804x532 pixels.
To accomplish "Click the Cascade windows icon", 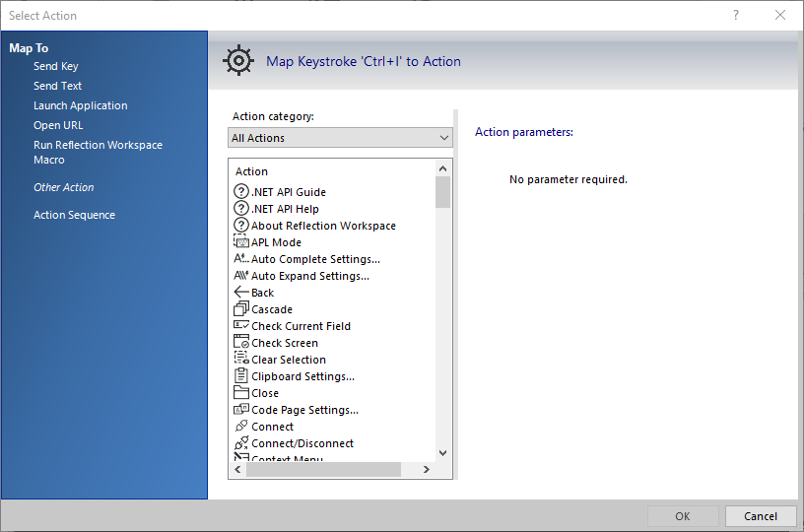I will 241,309.
